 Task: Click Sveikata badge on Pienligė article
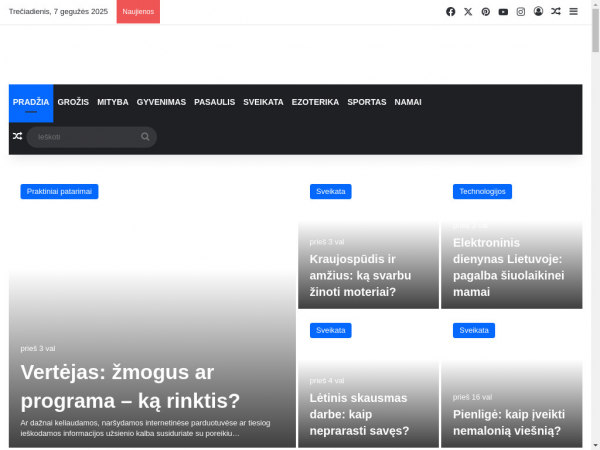(x=474, y=330)
